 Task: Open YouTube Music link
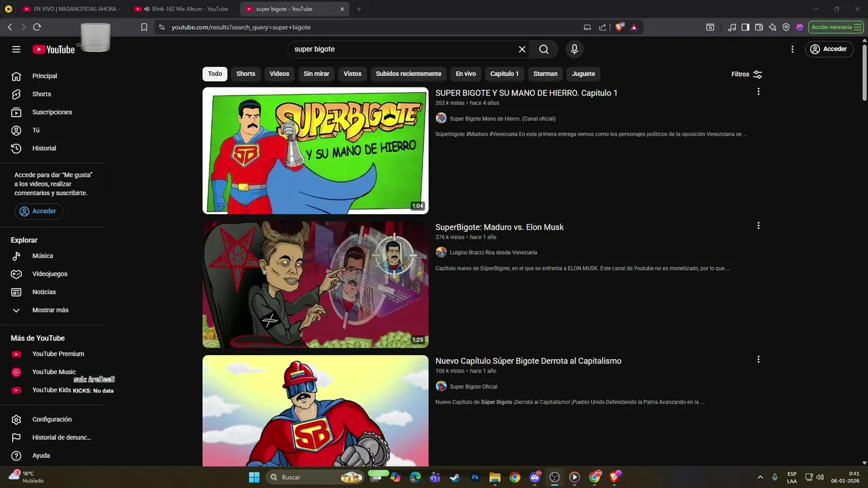pos(54,372)
